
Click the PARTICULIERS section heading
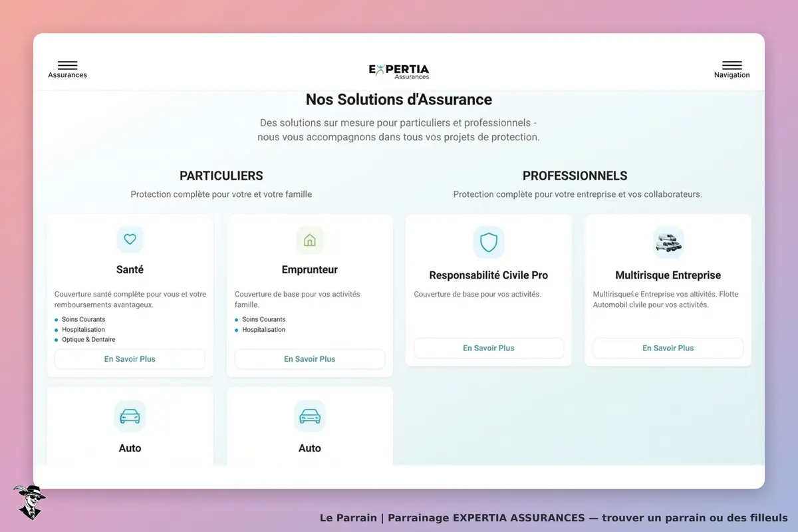tap(221, 176)
